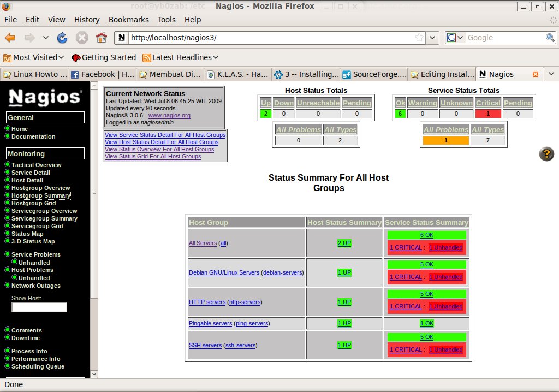Image resolution: width=559 pixels, height=392 pixels.
Task: Click the green 2 UP status for All Servers
Action: click(344, 243)
